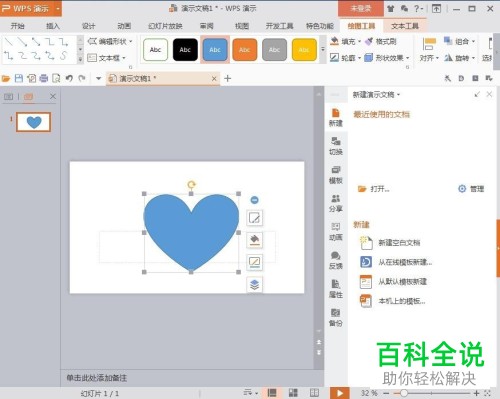Expand the 文本框 dropdown
The width and height of the screenshot is (500, 399).
[x=124, y=58]
